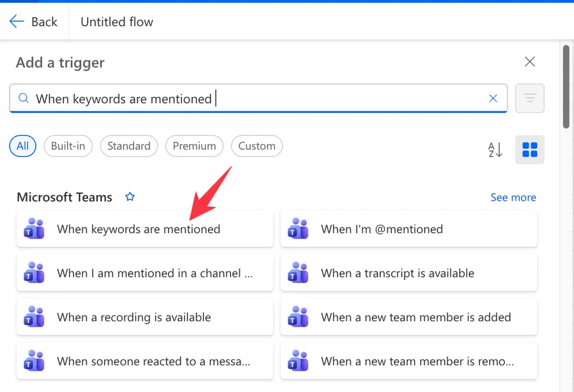
Task: Filter triggers by Built-in
Action: tap(68, 146)
